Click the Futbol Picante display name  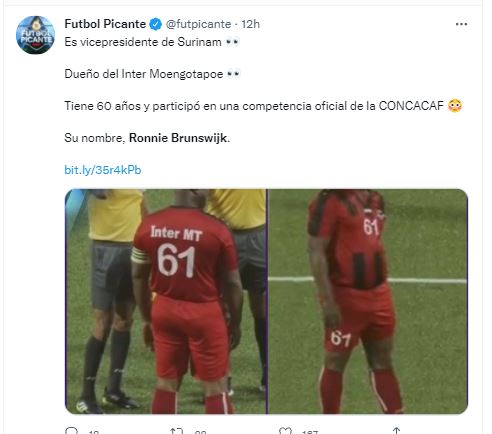pos(105,24)
